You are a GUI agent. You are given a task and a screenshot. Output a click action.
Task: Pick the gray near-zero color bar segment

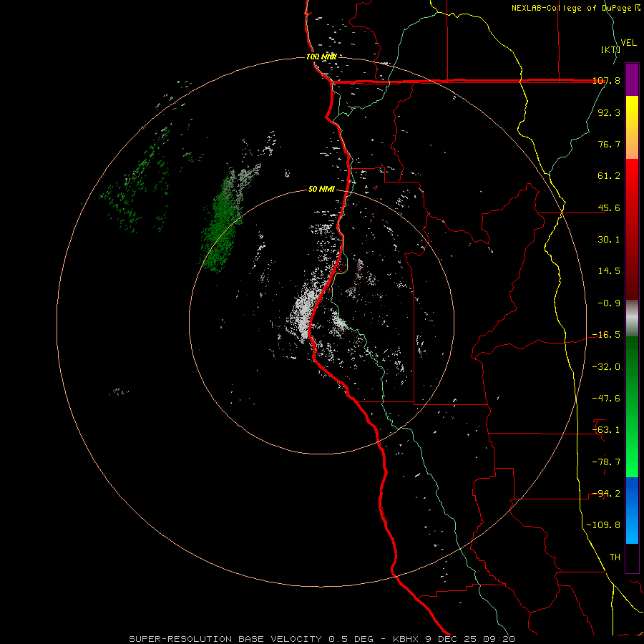(x=632, y=318)
